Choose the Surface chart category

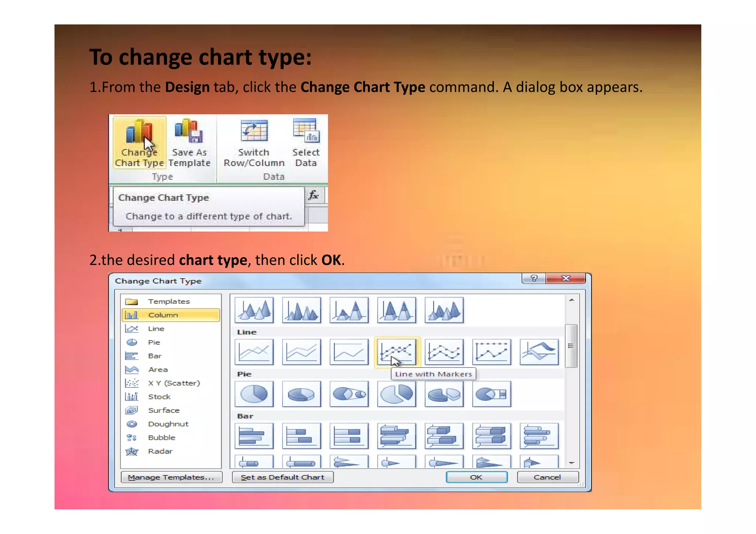[171, 410]
